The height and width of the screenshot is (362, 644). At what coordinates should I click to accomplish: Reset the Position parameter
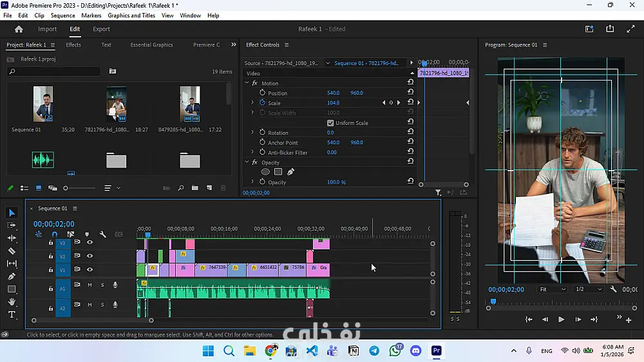(x=410, y=93)
